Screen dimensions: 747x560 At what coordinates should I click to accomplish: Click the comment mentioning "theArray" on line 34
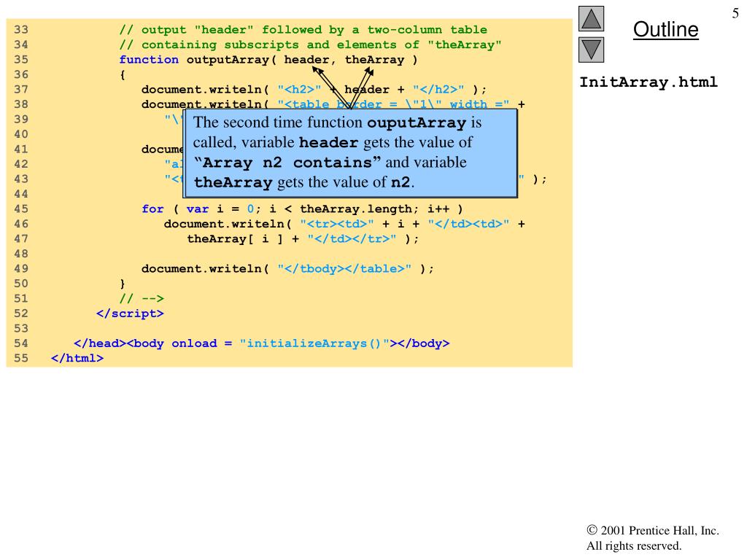click(310, 44)
